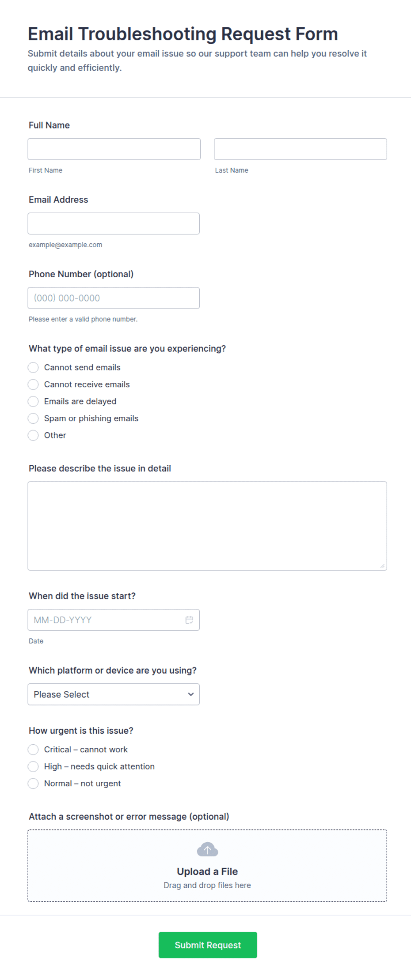The height and width of the screenshot is (980, 411).
Task: Click 'Upload a File' area
Action: click(x=207, y=866)
